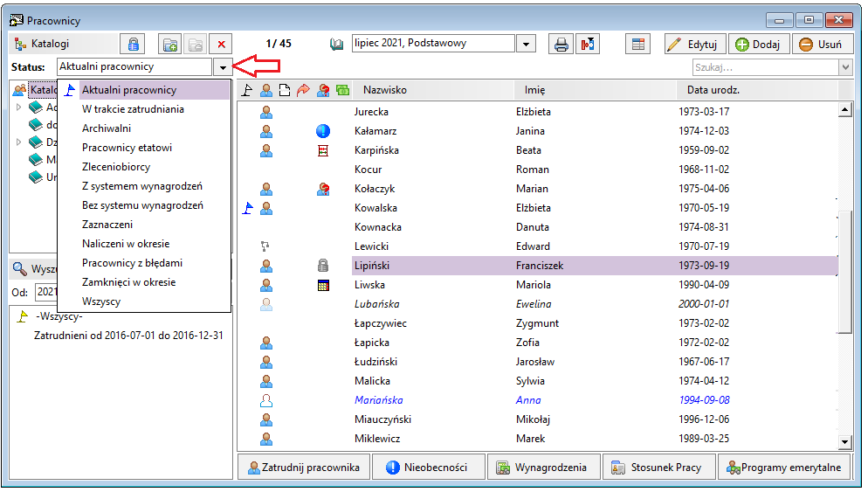Click the flag column header icon
The width and height of the screenshot is (868, 492).
pos(247,90)
